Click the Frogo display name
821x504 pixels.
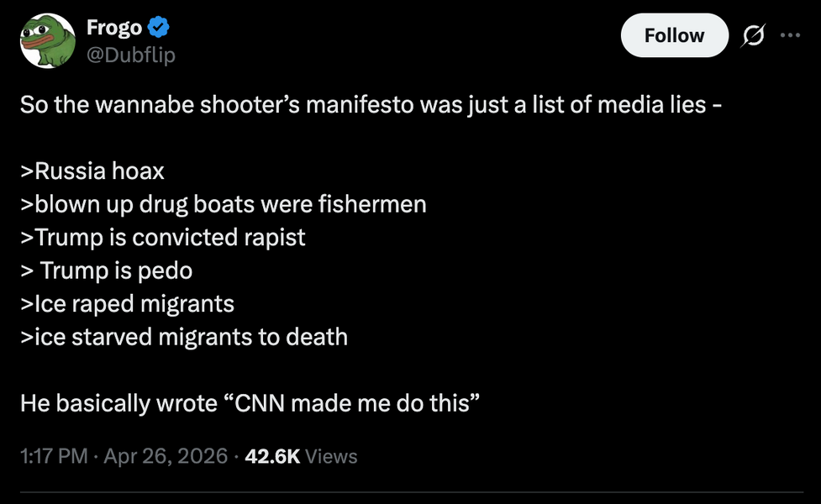(113, 29)
